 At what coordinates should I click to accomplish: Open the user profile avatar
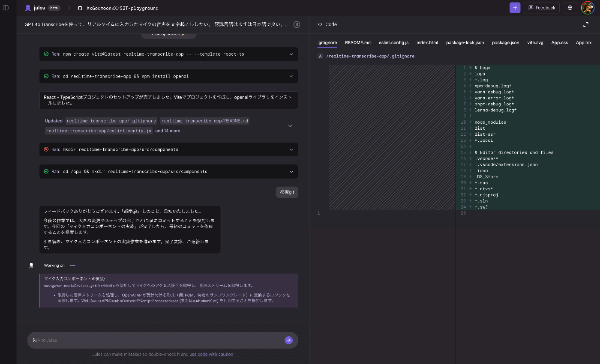pyautogui.click(x=587, y=8)
